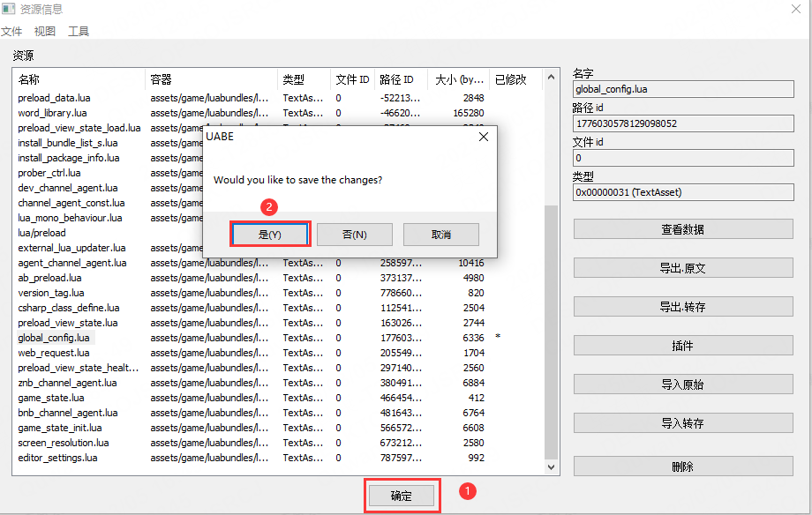
Task: Sort list by 名称 column header
Action: [x=79, y=79]
